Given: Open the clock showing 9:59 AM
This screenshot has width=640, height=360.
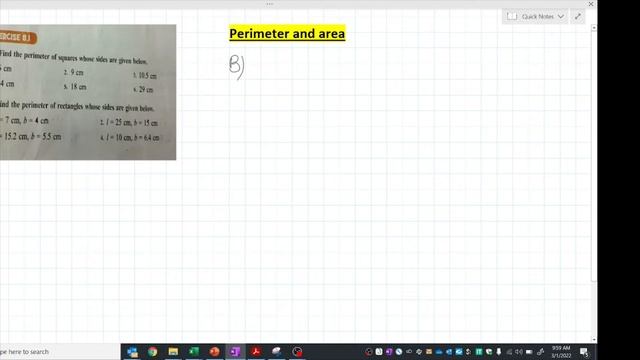Looking at the screenshot, I should pos(561,352).
